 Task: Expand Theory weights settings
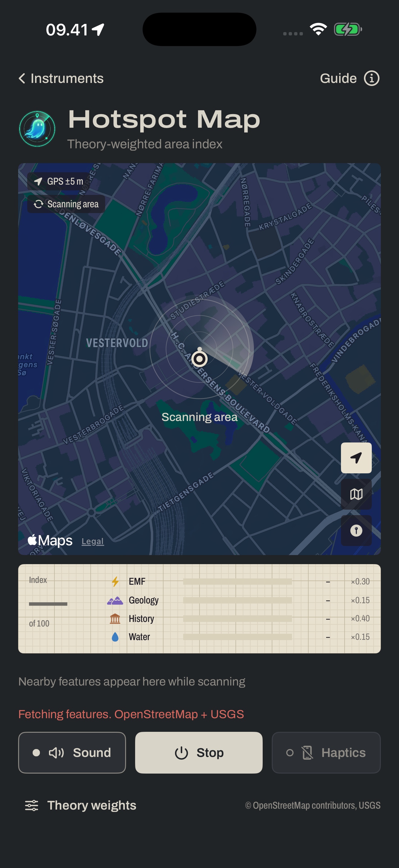[x=81, y=805]
